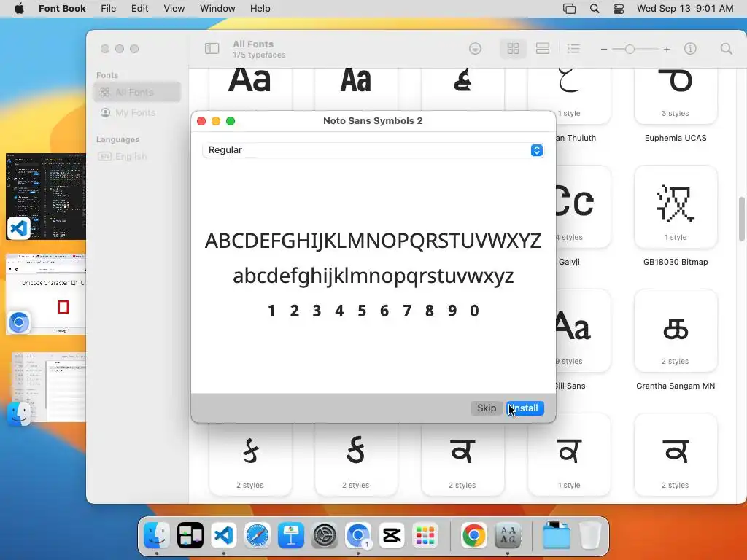Open Spotlight search in menu bar
The height and width of the screenshot is (560, 747).
[594, 9]
